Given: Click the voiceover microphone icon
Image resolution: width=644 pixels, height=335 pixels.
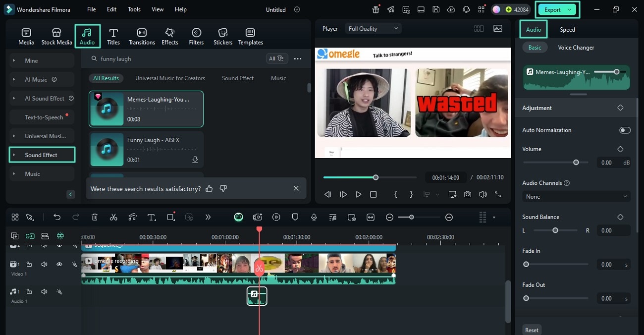Looking at the screenshot, I should point(314,217).
